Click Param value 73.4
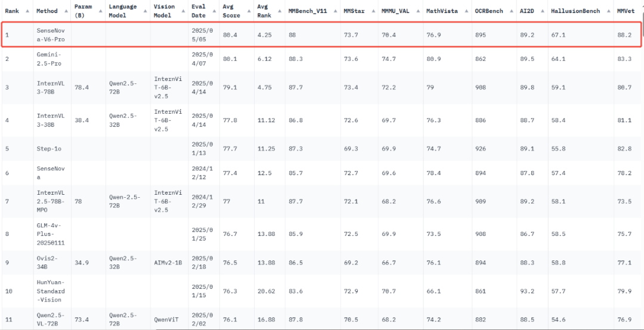 click(80, 319)
